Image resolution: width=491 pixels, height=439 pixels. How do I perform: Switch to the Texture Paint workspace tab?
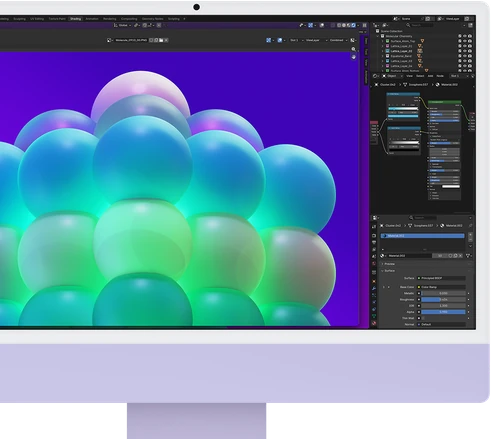(57, 19)
